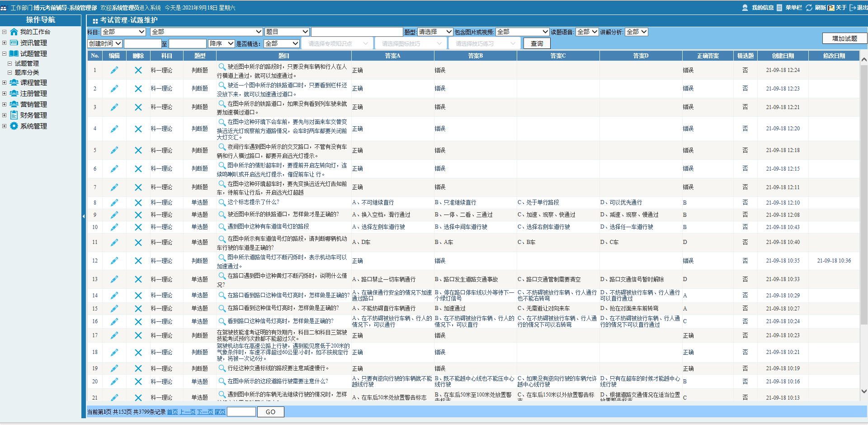Image resolution: width=868 pixels, height=425 pixels.
Task: Open 请选择专项知识点 dropdown
Action: [337, 43]
